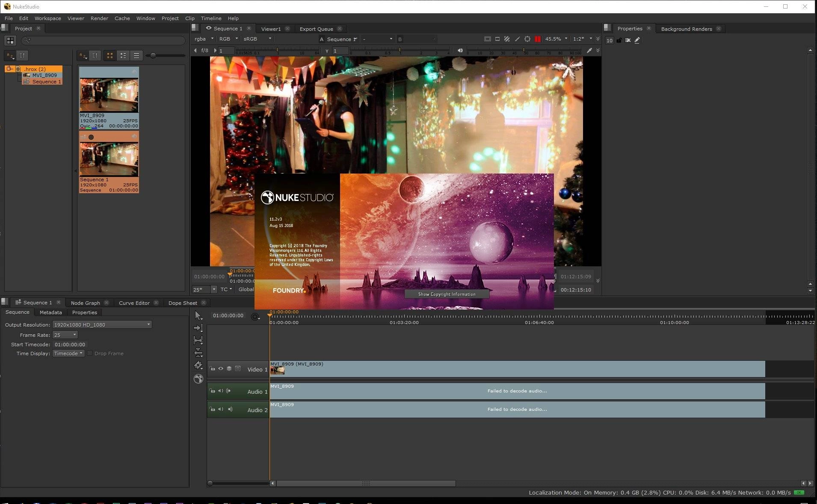Click the Properties panel lock icon
This screenshot has height=504, width=817.
(619, 40)
